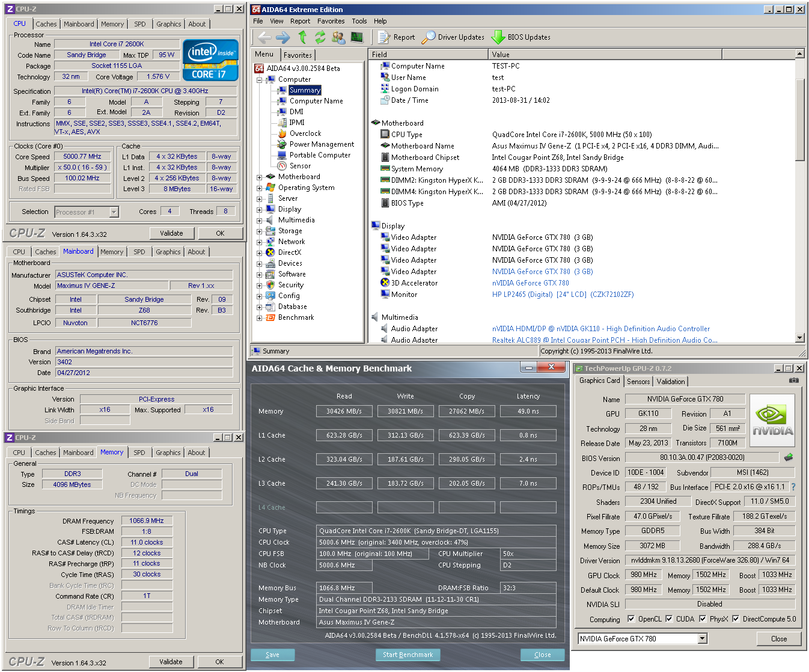Click OK in the bottom CPU-Z Memory window
Viewport: 809px width, 672px height.
click(219, 662)
